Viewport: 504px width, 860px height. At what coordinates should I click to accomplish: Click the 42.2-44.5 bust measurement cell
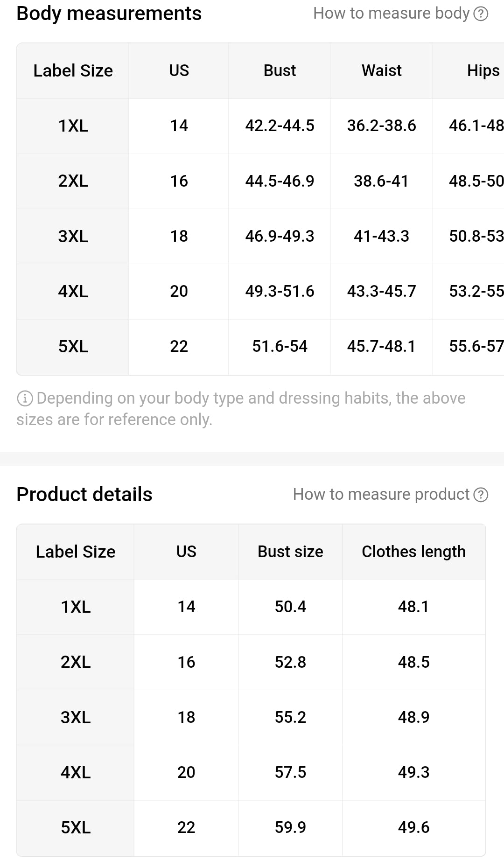click(280, 126)
